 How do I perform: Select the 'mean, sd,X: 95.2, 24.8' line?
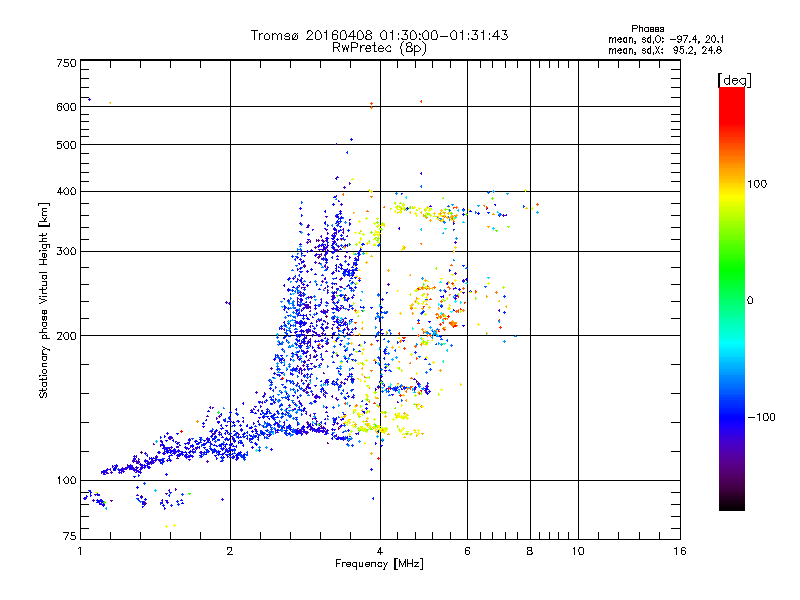click(x=665, y=50)
